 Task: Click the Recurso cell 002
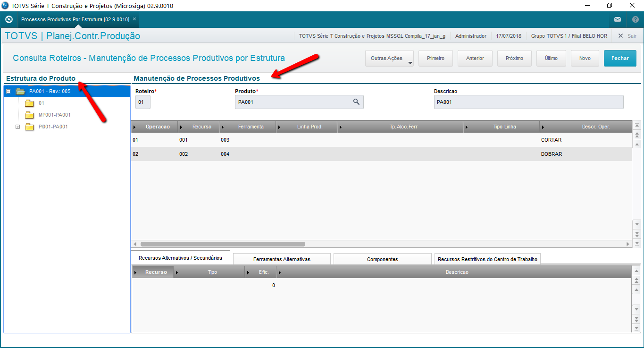coord(184,154)
